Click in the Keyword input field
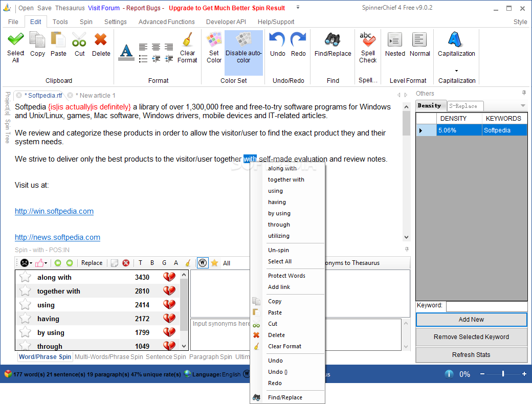 (486, 306)
